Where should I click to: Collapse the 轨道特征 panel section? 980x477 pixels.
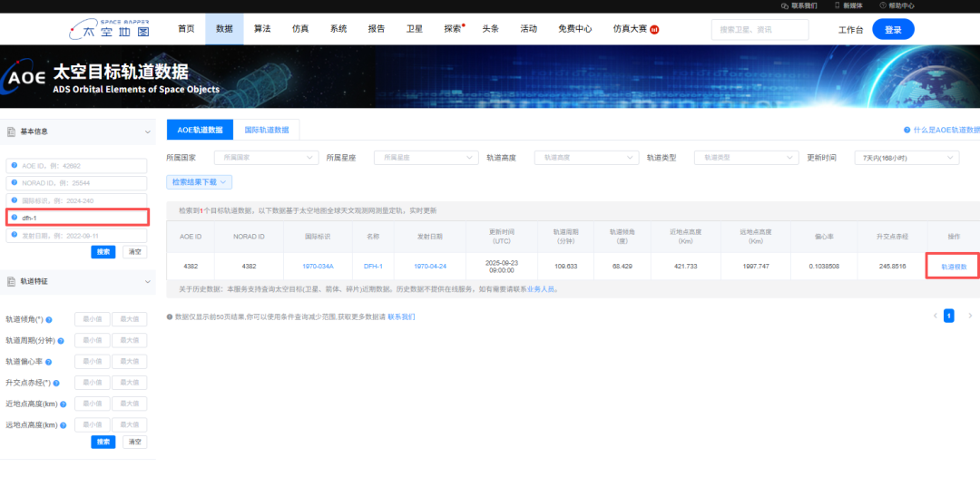(x=148, y=281)
